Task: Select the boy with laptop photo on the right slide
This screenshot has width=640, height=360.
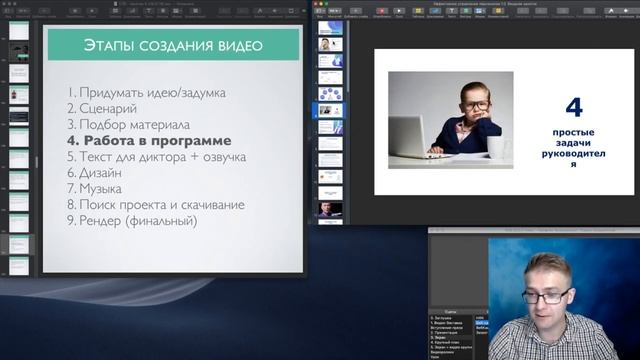Action: point(451,120)
